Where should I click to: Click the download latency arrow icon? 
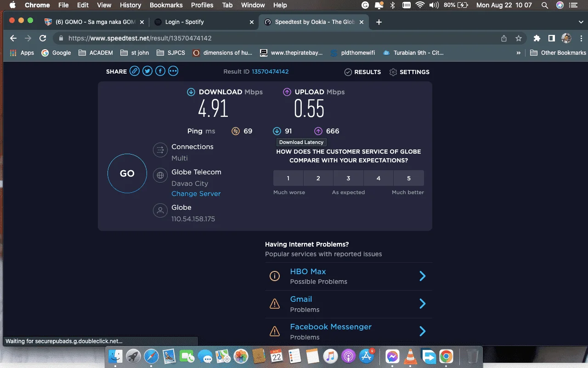point(277,131)
